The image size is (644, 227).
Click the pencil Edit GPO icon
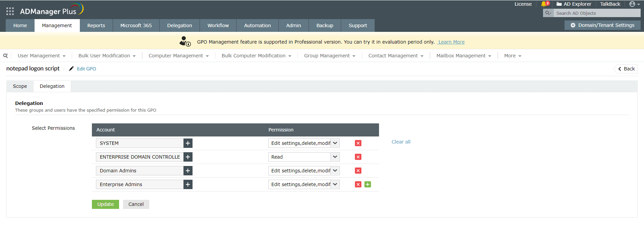tap(71, 69)
